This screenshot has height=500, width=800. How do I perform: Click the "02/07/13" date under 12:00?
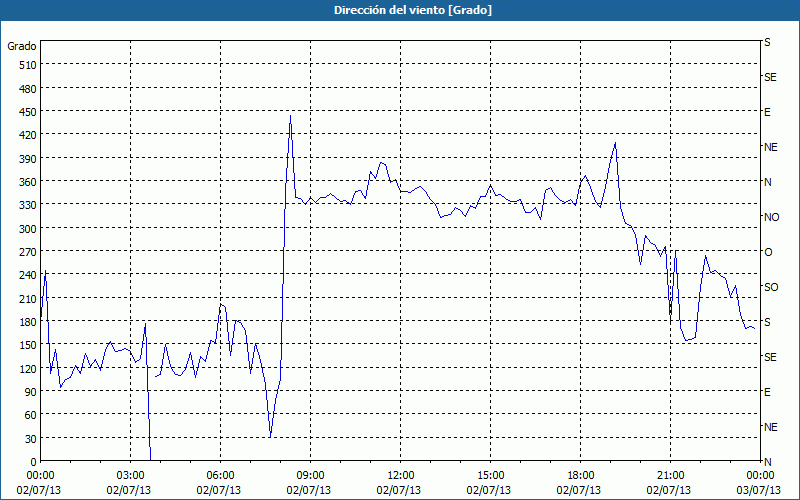pyautogui.click(x=398, y=490)
